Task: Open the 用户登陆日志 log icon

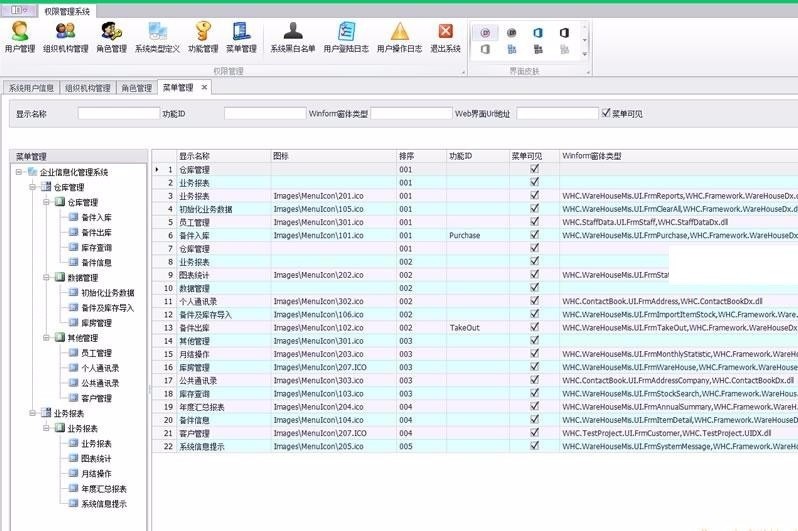Action: click(x=346, y=37)
